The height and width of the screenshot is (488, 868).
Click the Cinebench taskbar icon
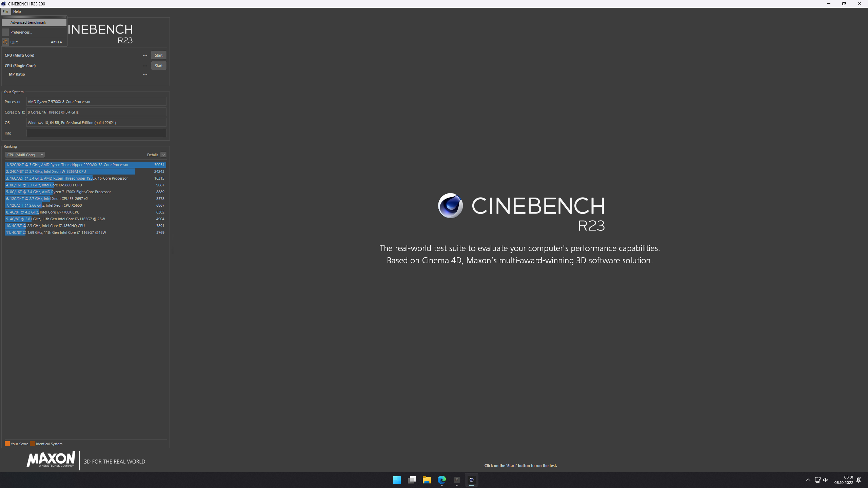471,480
